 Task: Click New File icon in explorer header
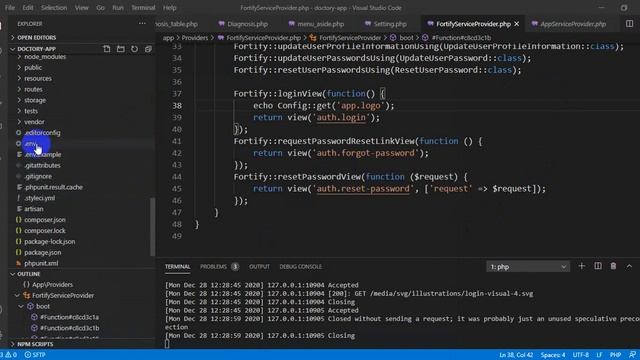pyautogui.click(x=107, y=49)
